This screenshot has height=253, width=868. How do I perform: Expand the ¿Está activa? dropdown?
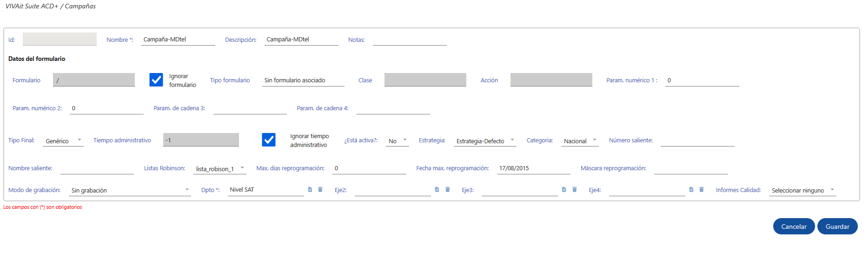(398, 140)
